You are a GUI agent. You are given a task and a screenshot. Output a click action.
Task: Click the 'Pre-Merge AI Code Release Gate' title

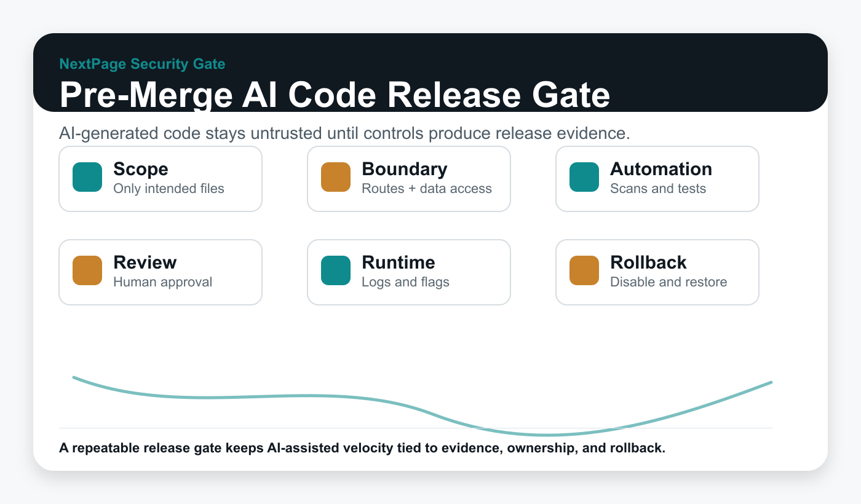coord(335,95)
